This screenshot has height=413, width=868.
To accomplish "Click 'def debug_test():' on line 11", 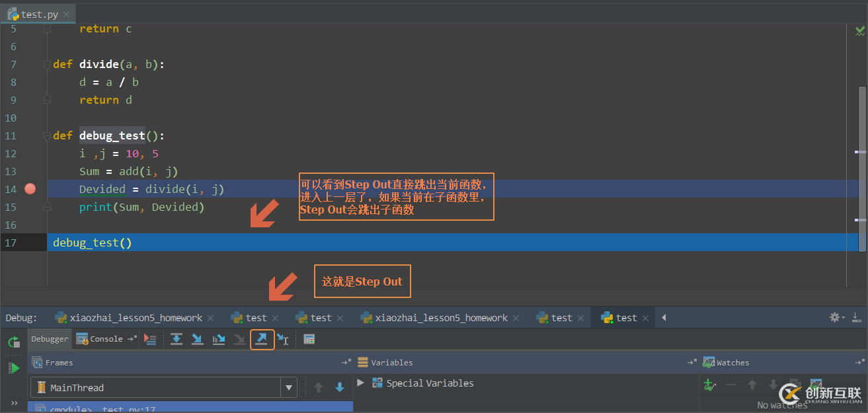I will coord(109,136).
